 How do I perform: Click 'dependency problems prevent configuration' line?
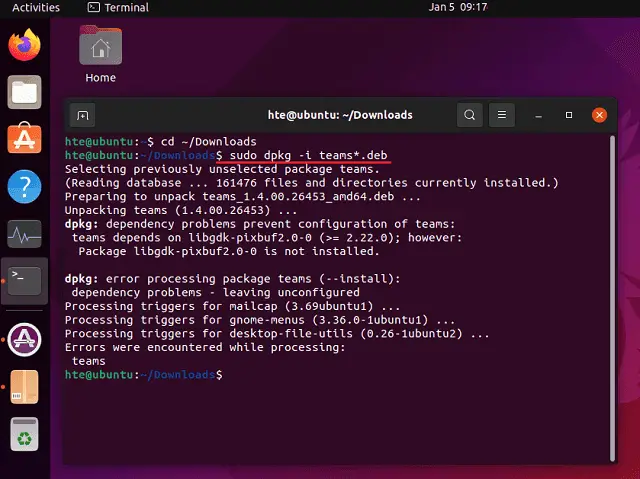[x=260, y=224]
